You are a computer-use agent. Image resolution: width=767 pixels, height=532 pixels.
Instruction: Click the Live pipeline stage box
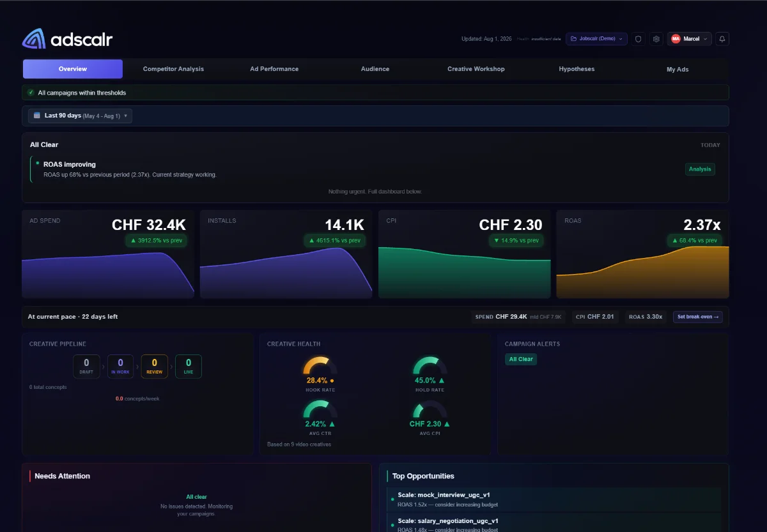click(189, 366)
